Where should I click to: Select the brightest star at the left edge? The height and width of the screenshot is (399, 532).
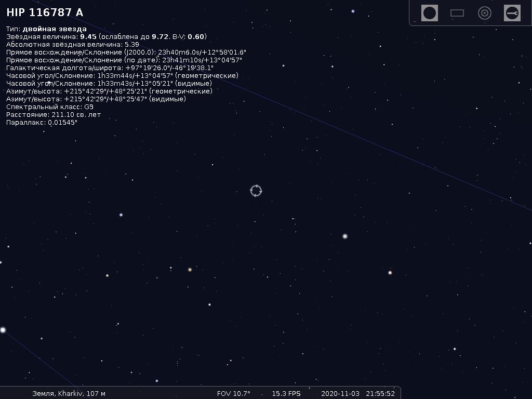point(3,330)
